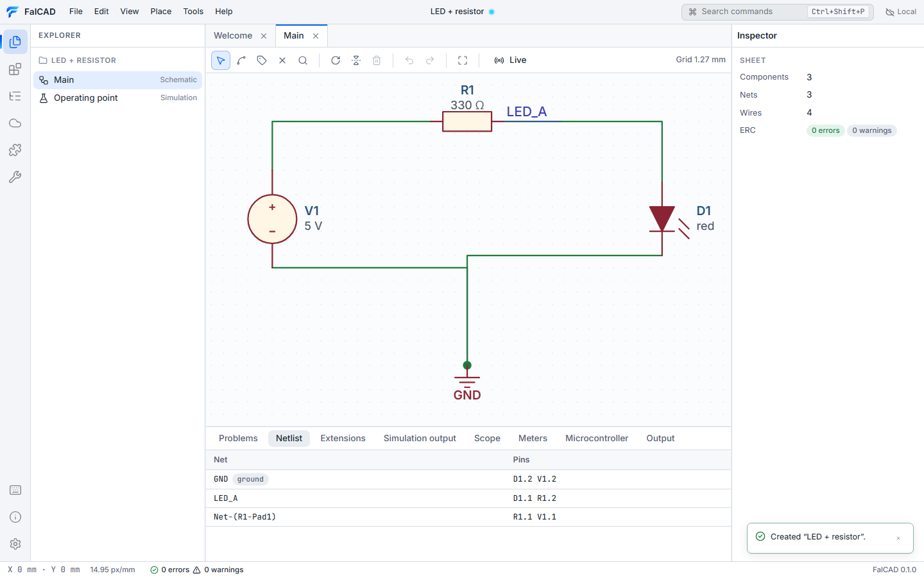The image size is (924, 578).
Task: Click the trash delete icon
Action: click(x=377, y=60)
